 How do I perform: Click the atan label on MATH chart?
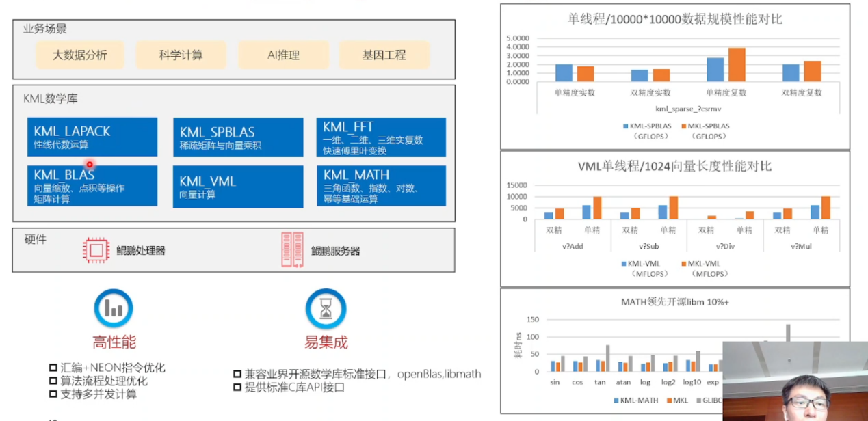pos(623,382)
